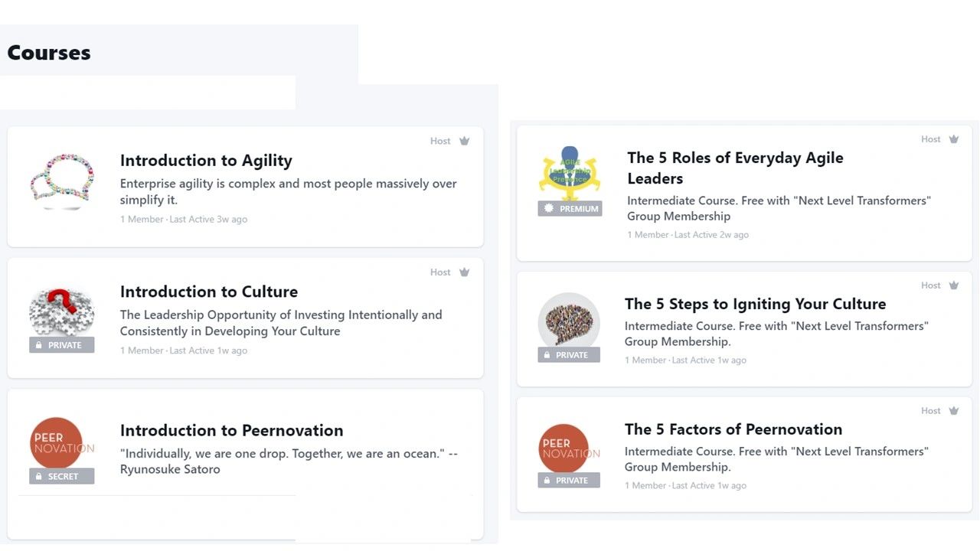Open The 5 Factors of Peernovation title
Viewport: 980px width, 551px height.
(733, 429)
